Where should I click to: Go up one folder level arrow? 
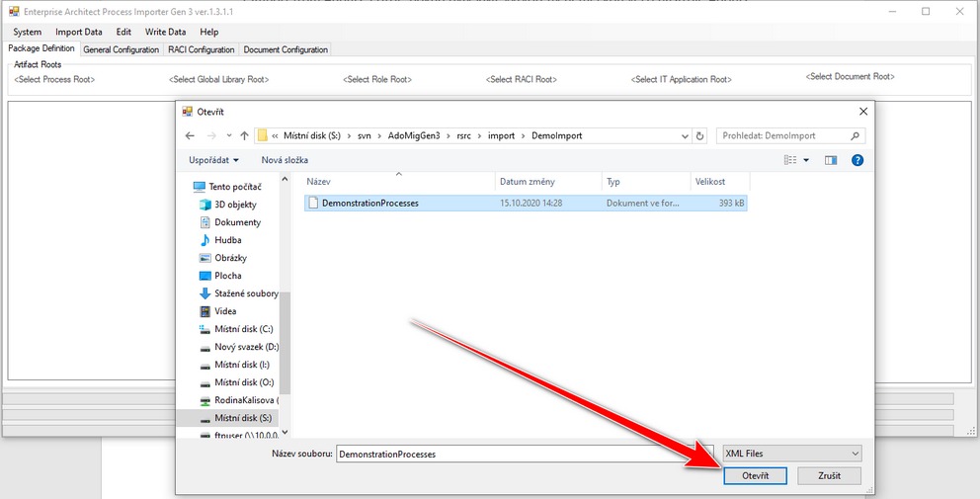244,135
